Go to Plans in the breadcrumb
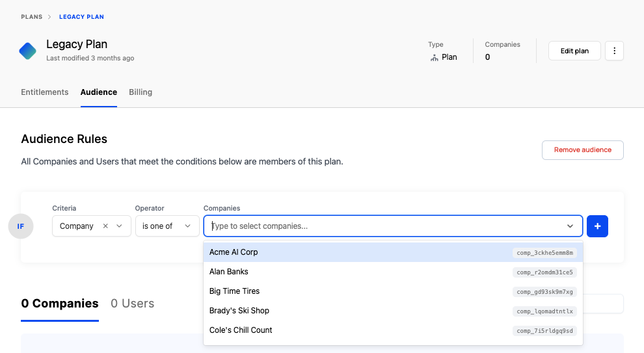Image resolution: width=644 pixels, height=353 pixels. coord(32,17)
